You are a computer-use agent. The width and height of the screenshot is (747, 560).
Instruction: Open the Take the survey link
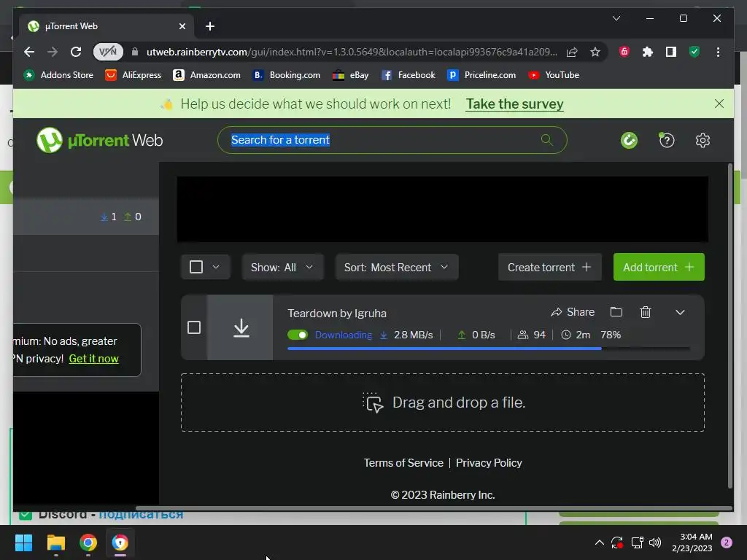(514, 104)
